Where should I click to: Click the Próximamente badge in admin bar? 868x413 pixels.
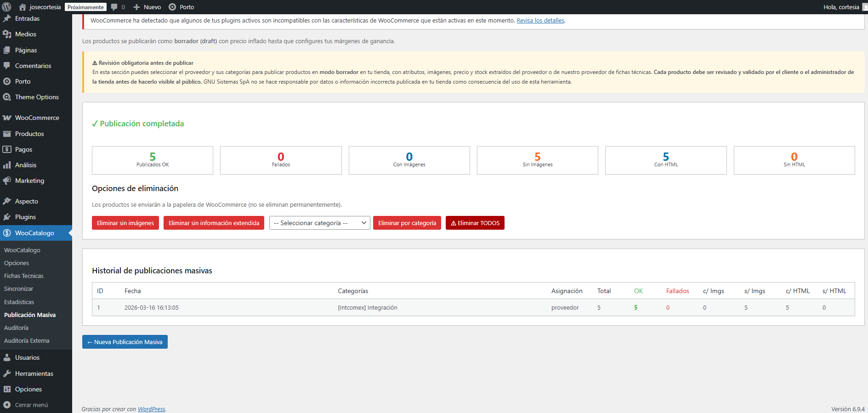pyautogui.click(x=85, y=7)
